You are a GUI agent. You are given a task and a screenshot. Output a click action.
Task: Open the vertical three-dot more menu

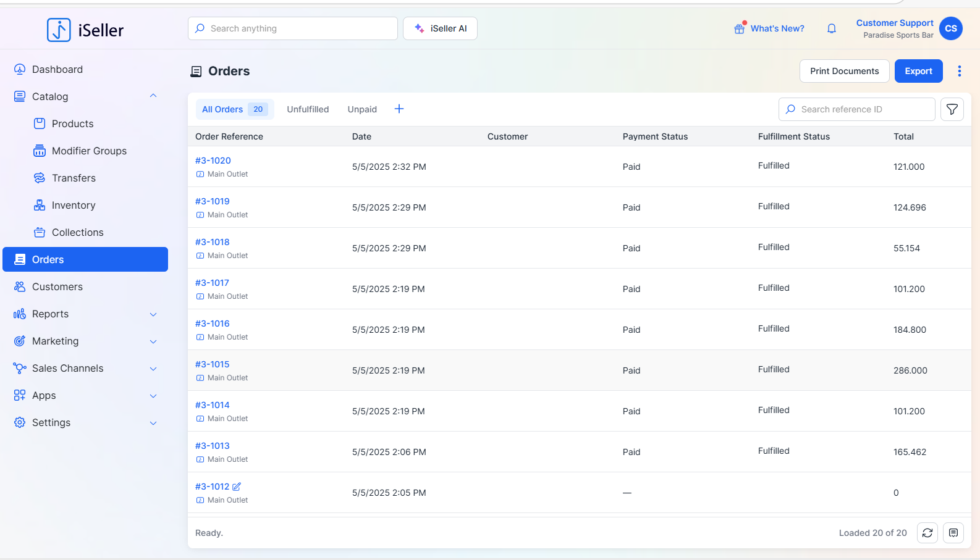(x=960, y=71)
